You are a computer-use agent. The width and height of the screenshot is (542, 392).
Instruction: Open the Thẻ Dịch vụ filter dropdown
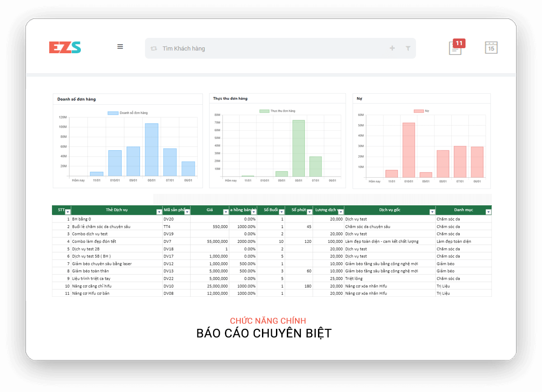click(x=159, y=212)
